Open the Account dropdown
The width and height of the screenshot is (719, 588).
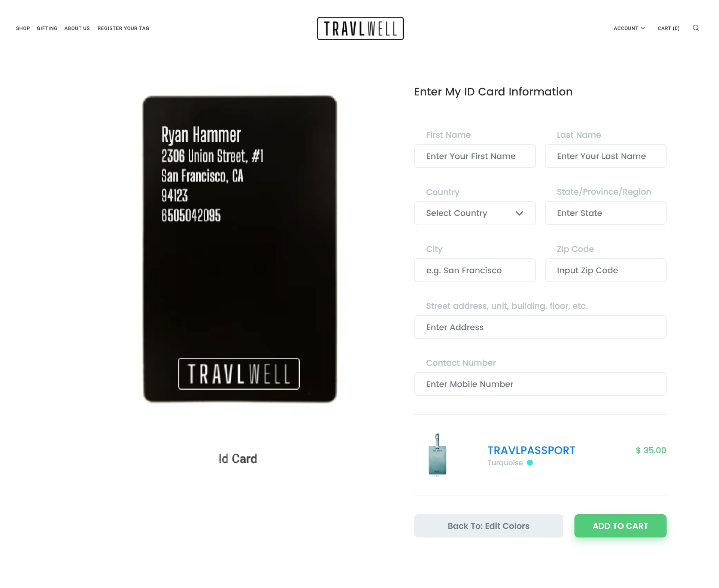[629, 28]
